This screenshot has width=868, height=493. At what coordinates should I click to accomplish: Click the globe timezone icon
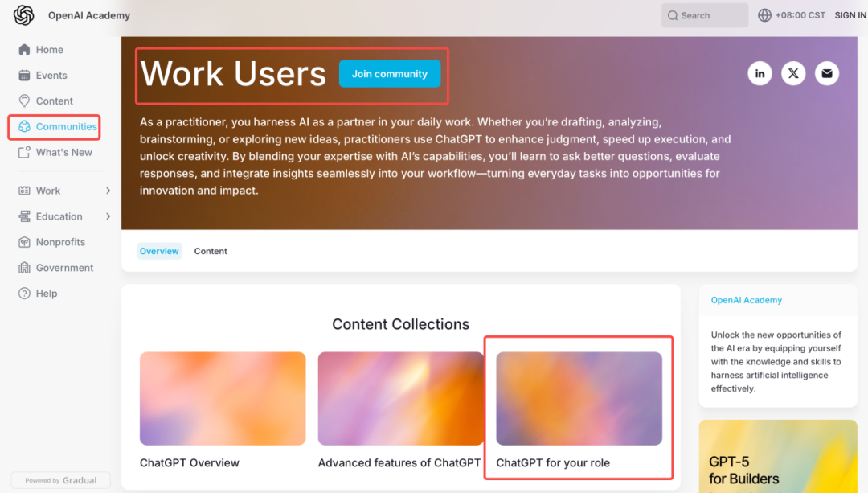(764, 15)
